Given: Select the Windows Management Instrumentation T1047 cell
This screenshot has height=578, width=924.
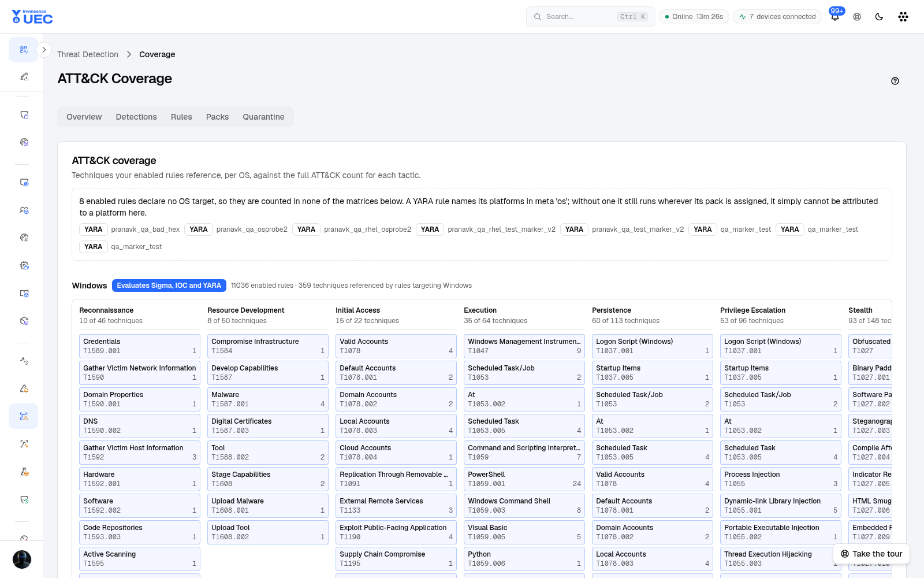Looking at the screenshot, I should 524,346.
